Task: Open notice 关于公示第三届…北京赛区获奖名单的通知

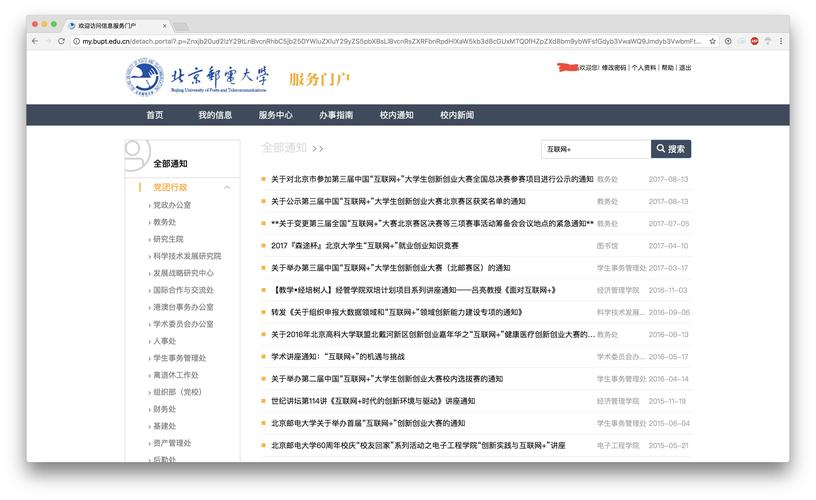Action: click(x=398, y=201)
